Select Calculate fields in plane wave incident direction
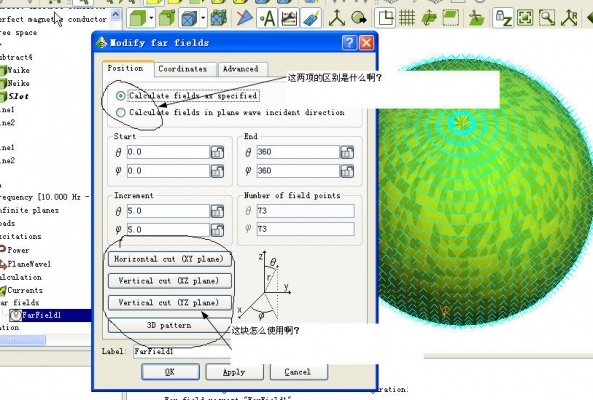593x400 pixels. 121,112
